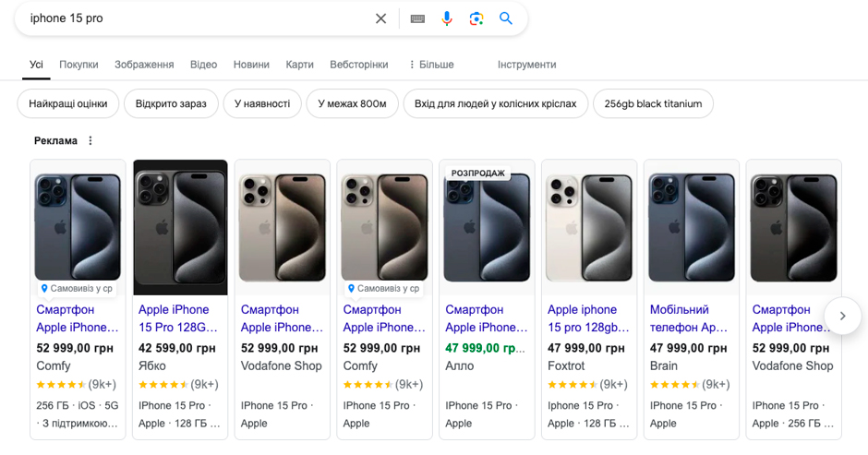This screenshot has width=868, height=455.
Task: Open the Apple iphone 15 pro 128gb... link
Action: (x=588, y=318)
